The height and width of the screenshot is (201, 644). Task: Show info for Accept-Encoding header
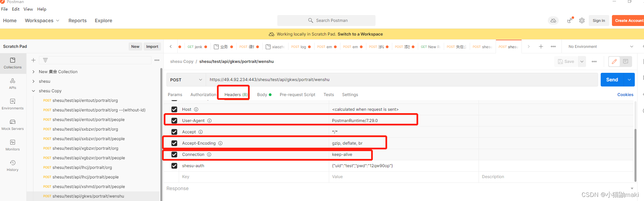click(220, 143)
